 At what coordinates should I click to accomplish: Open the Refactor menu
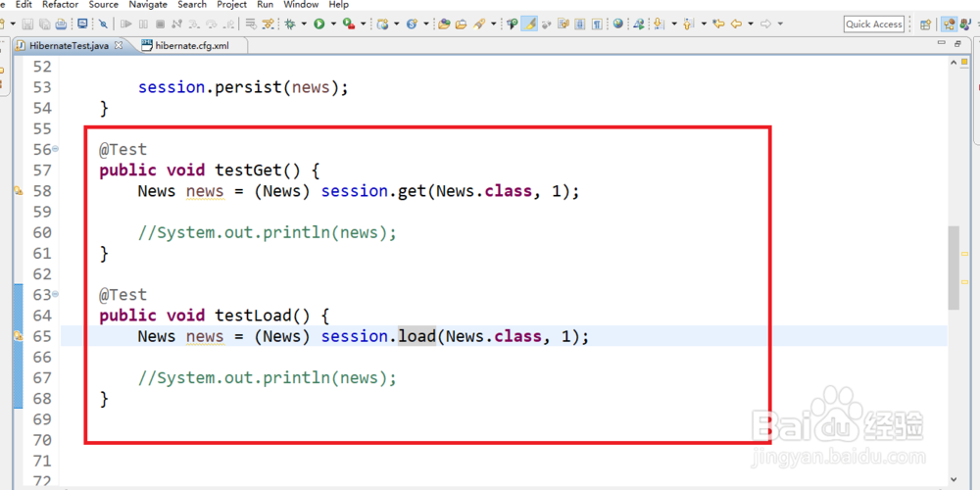(60, 4)
